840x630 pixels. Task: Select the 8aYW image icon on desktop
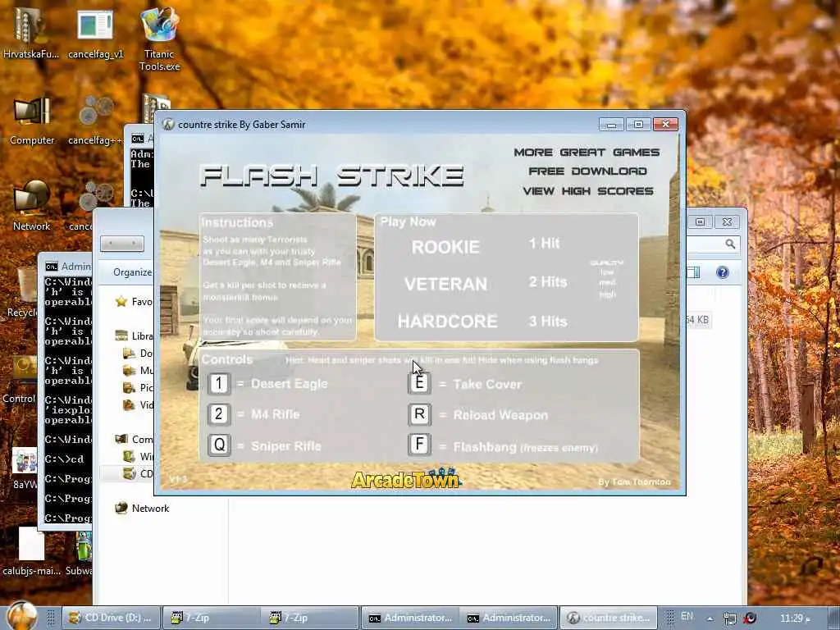pos(25,468)
